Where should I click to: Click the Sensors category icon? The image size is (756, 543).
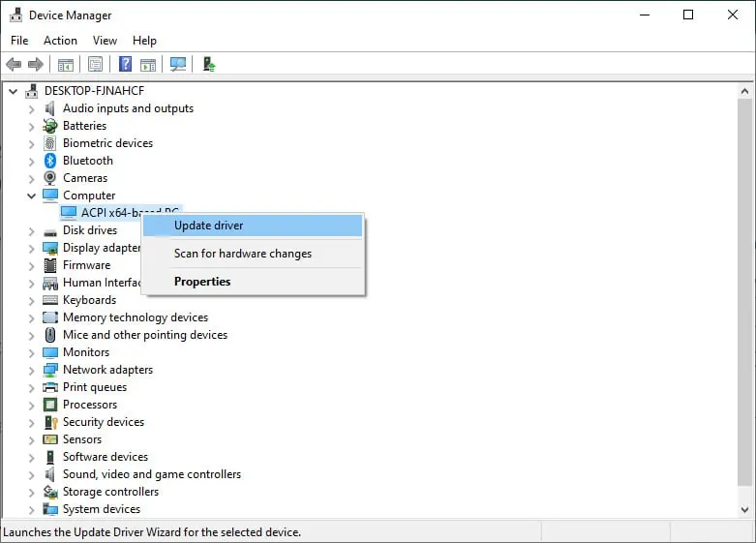pyautogui.click(x=50, y=439)
